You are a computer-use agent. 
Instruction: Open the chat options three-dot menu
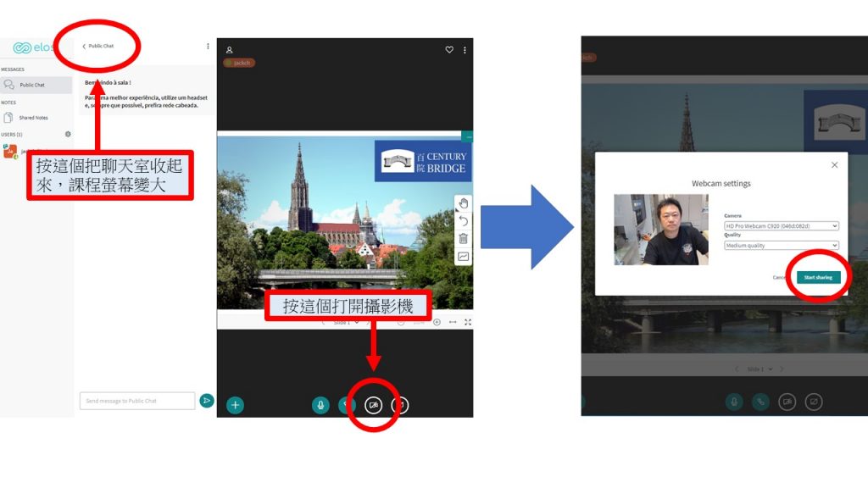[x=209, y=47]
